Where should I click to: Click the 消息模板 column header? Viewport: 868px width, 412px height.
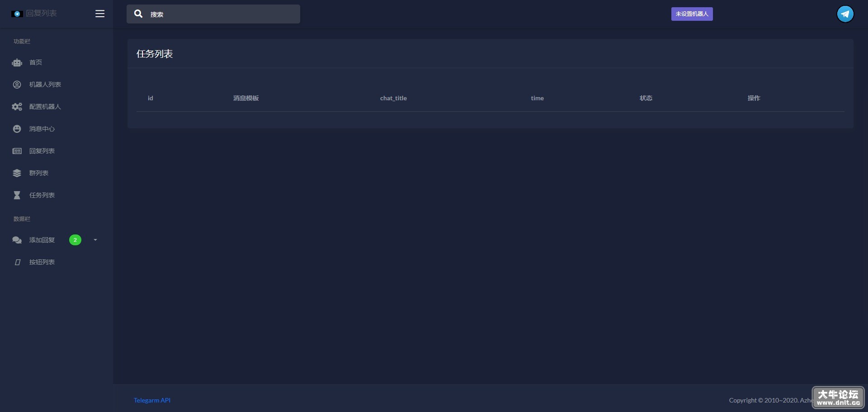pyautogui.click(x=246, y=98)
